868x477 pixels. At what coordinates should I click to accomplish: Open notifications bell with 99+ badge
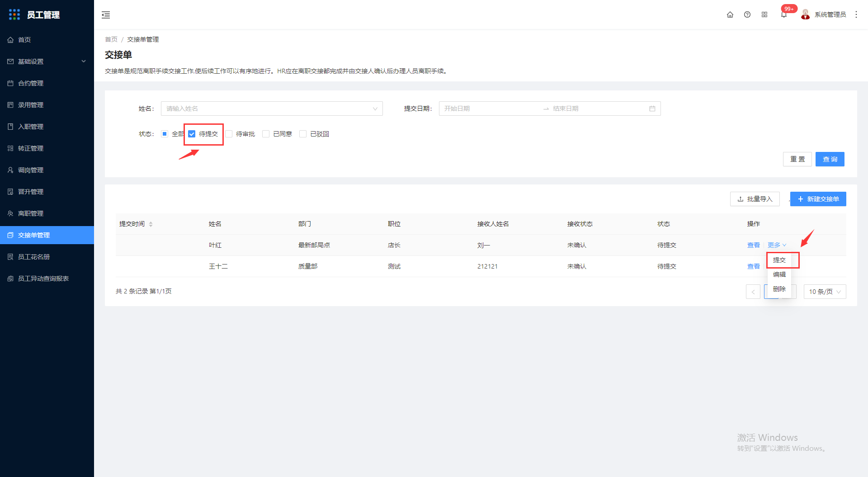(x=784, y=14)
